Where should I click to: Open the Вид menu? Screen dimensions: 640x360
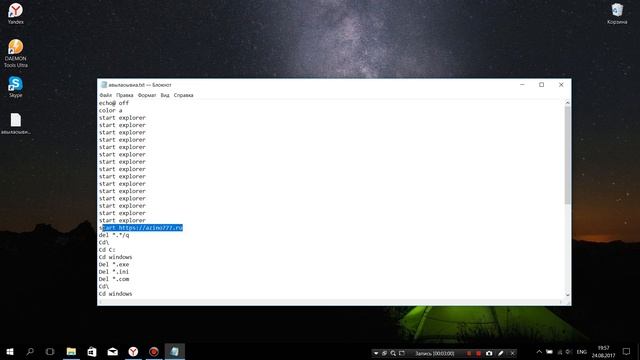[165, 95]
